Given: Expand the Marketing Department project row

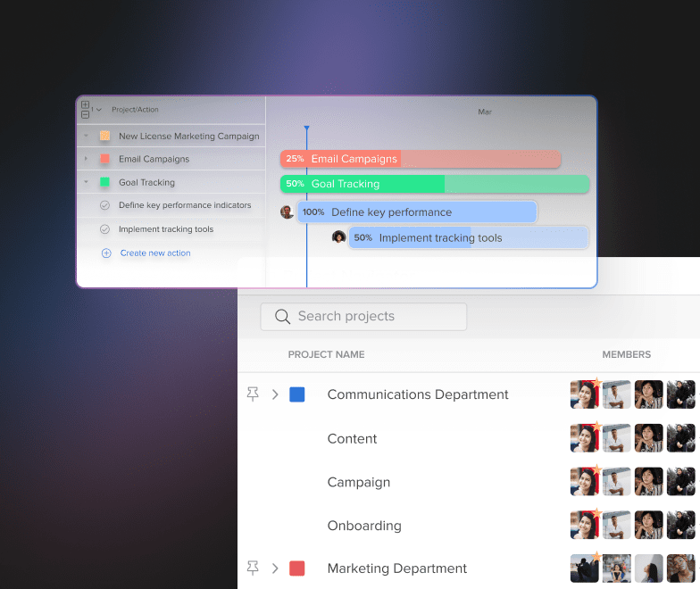Looking at the screenshot, I should [x=275, y=568].
